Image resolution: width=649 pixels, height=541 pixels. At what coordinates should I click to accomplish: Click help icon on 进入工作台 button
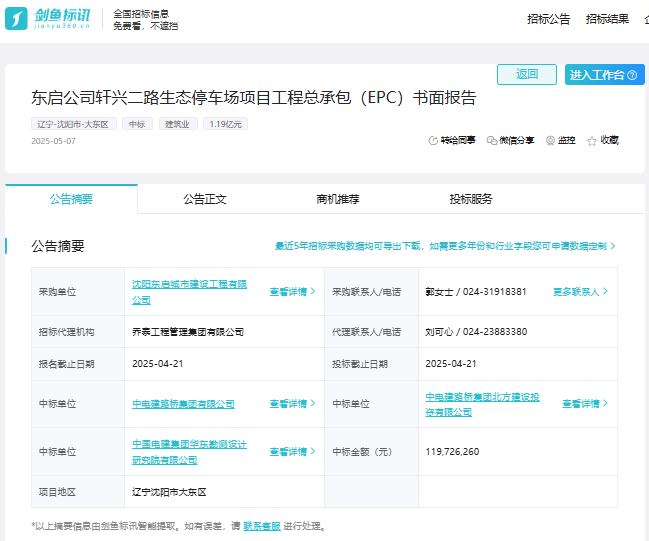coord(634,75)
